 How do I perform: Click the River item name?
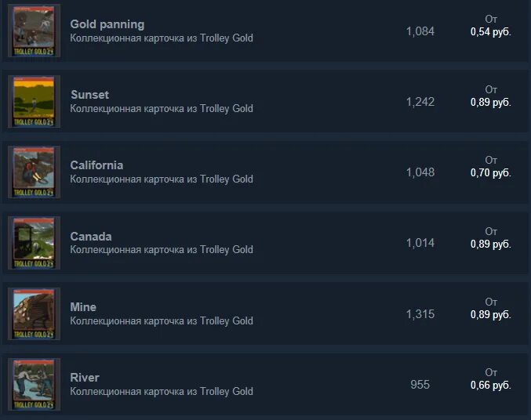tap(85, 378)
